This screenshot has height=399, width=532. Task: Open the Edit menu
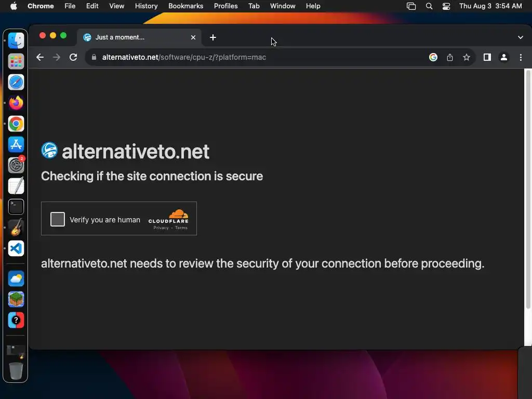click(x=92, y=6)
